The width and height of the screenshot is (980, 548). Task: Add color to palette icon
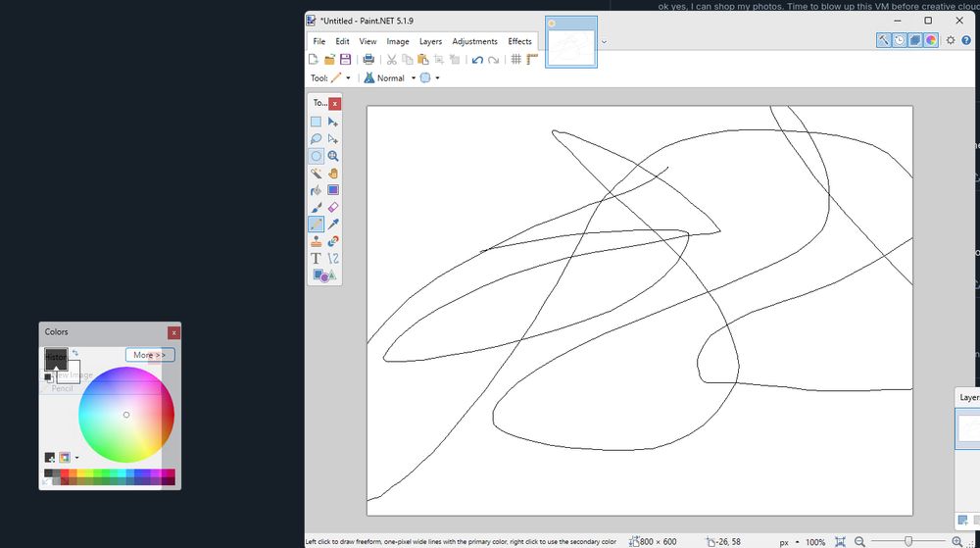[x=50, y=458]
